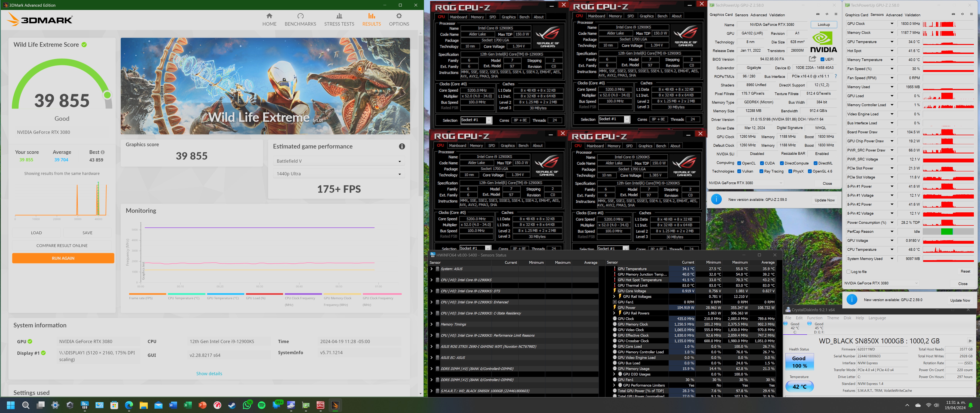Screen dimensions: 980x413
Task: Click the SAVE result button
Action: click(x=87, y=233)
